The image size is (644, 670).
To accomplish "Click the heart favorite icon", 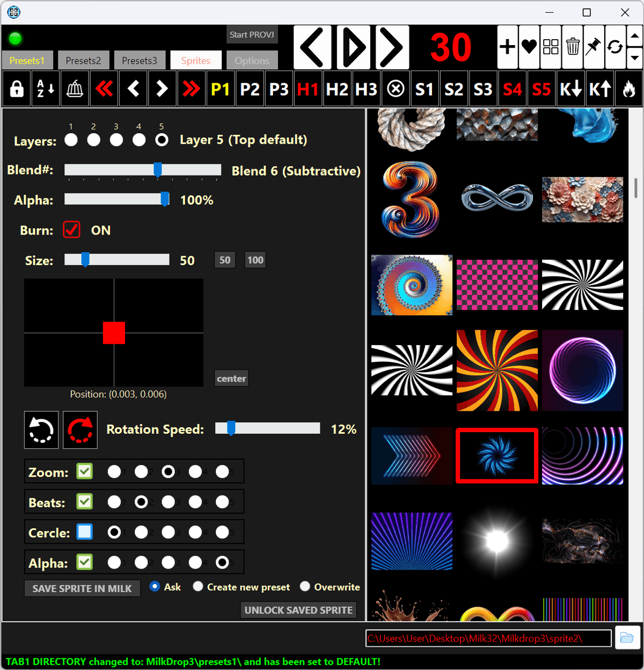I will coord(529,47).
